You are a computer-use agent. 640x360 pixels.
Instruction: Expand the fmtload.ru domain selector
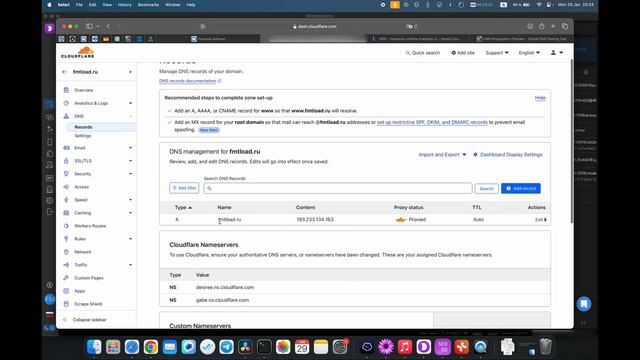pyautogui.click(x=130, y=72)
